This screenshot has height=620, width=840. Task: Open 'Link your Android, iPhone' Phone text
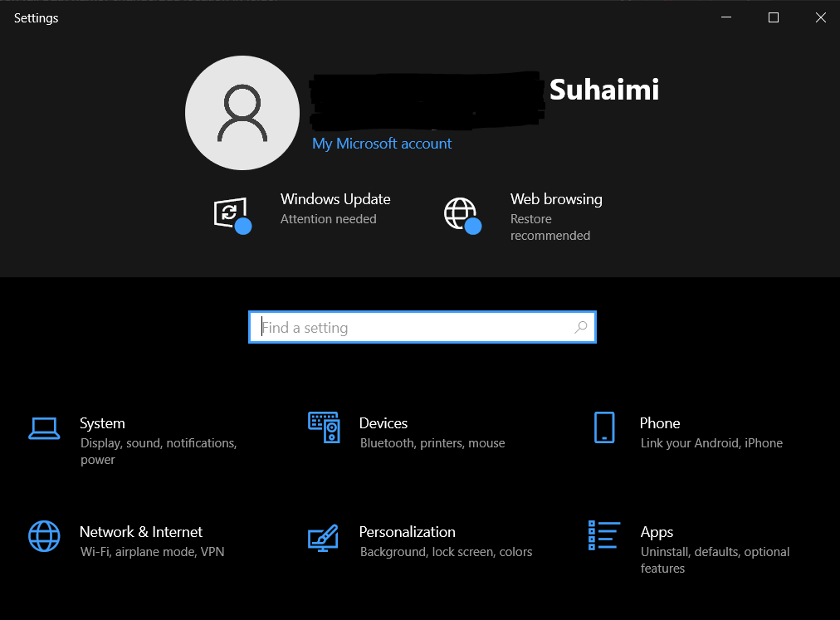(711, 443)
